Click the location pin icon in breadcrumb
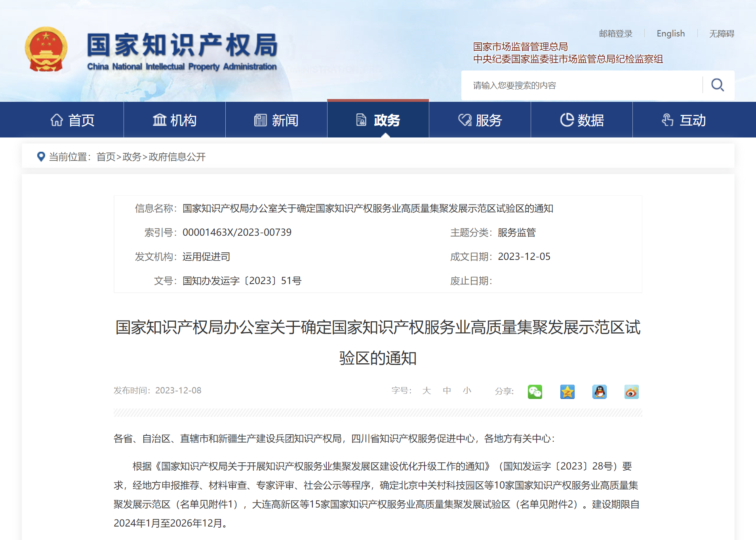This screenshot has width=756, height=540. (x=41, y=156)
